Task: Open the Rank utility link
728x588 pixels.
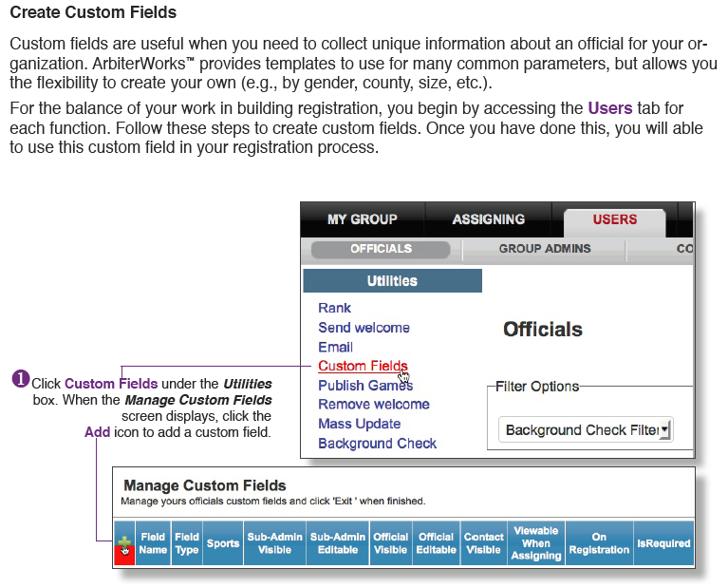Action: click(x=334, y=308)
